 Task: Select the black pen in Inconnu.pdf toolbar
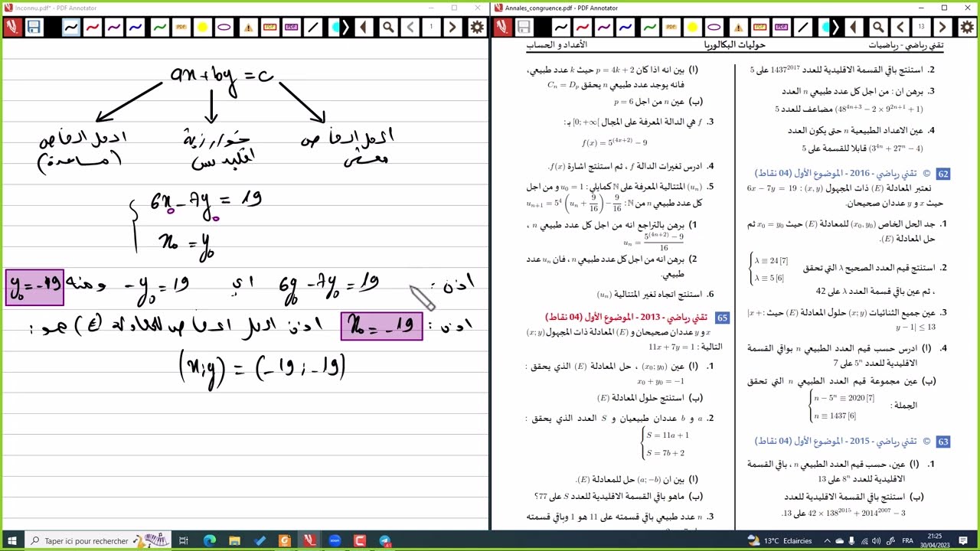(x=71, y=28)
